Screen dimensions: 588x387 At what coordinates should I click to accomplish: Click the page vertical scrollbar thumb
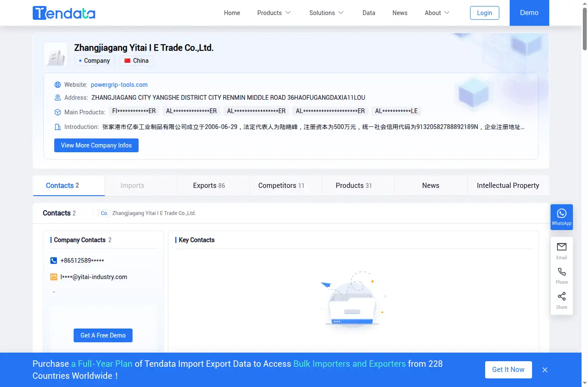tap(585, 28)
